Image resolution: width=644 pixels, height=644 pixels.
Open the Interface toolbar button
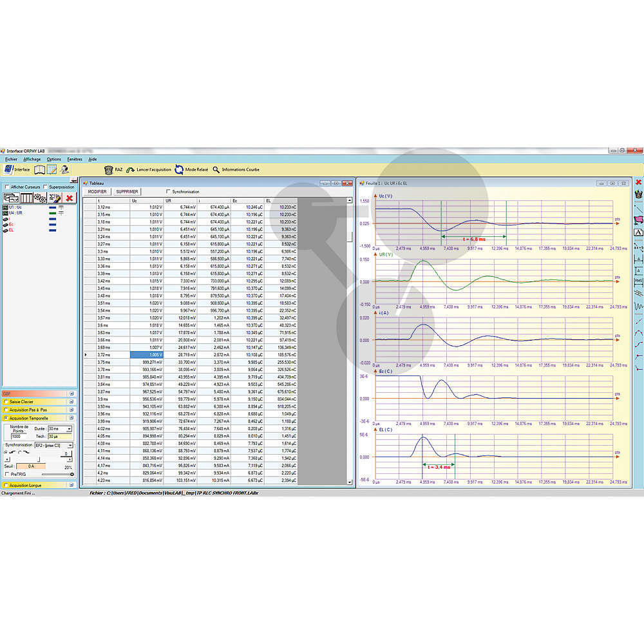tap(17, 169)
